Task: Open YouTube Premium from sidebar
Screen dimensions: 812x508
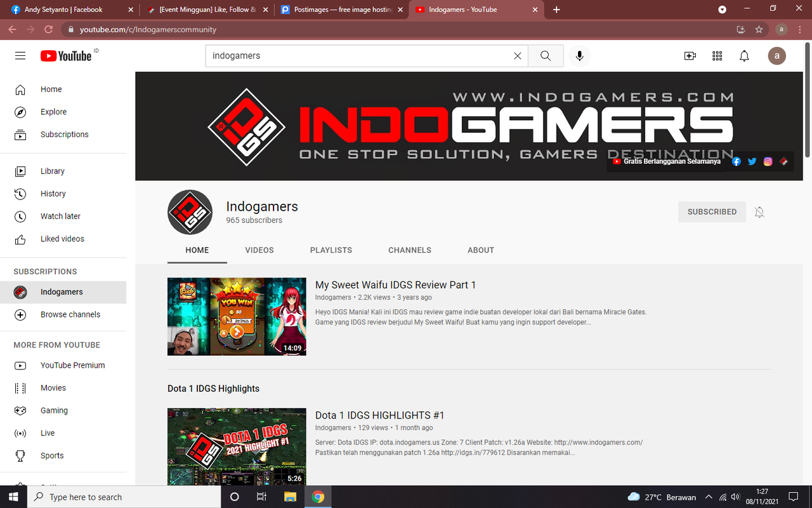Action: point(63,365)
